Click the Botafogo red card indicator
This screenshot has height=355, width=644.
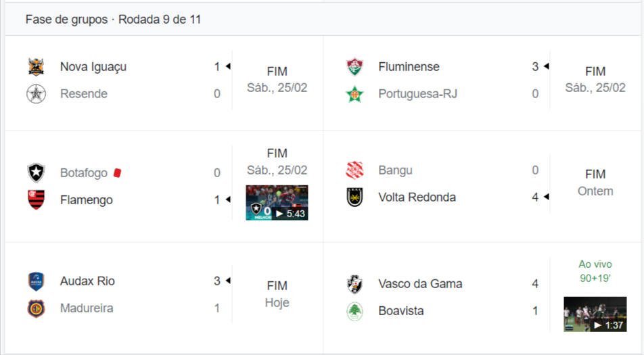(x=117, y=173)
